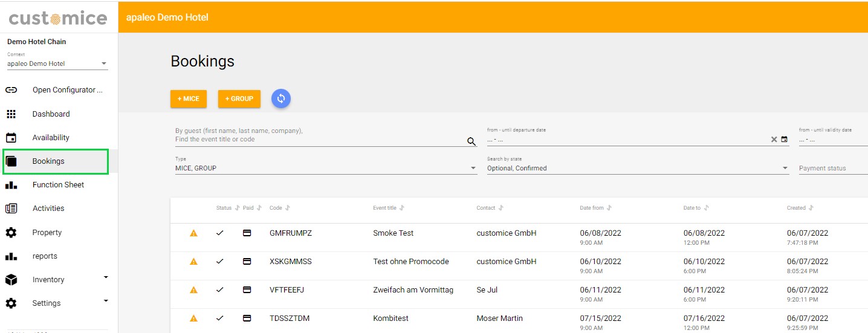This screenshot has width=868, height=333.
Task: Sort table by Event title
Action: pyautogui.click(x=402, y=208)
